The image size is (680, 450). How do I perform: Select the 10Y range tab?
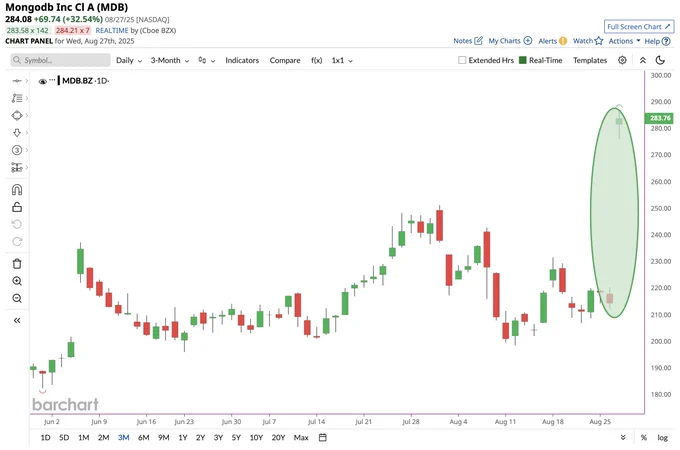pyautogui.click(x=256, y=437)
